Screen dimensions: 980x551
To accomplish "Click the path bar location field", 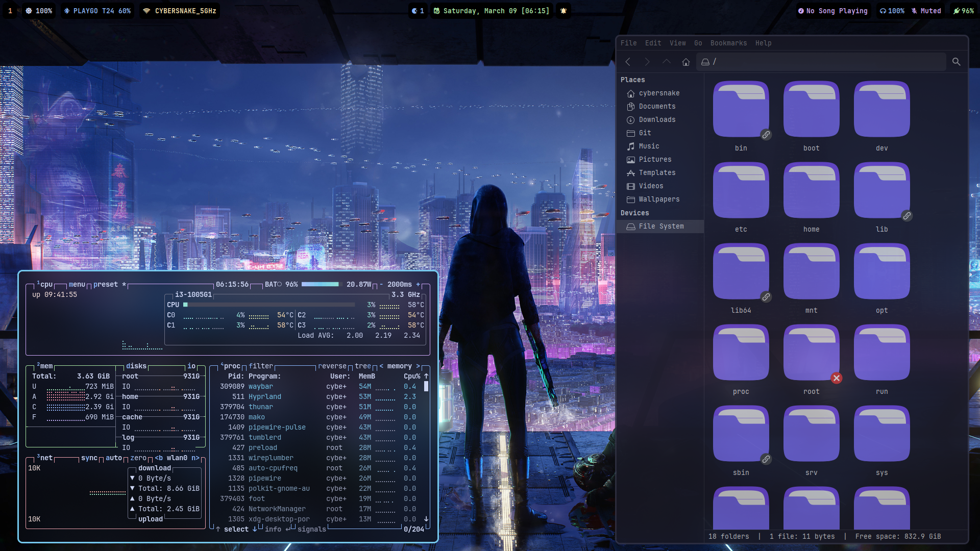I will pos(821,62).
